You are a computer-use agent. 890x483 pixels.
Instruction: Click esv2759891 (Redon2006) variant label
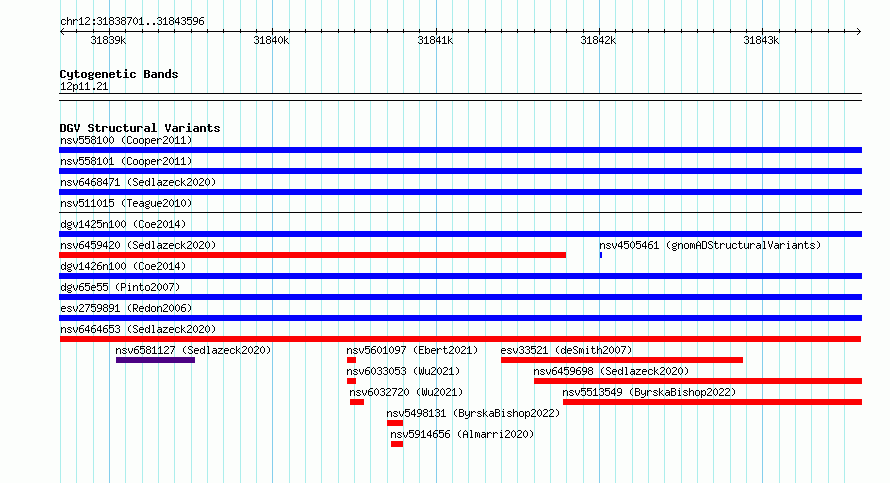pos(126,308)
